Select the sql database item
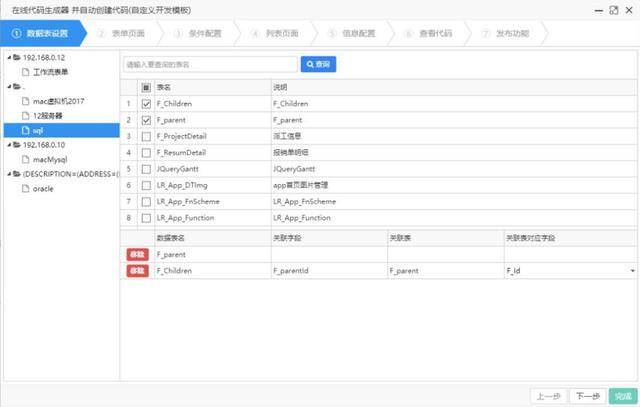The height and width of the screenshot is (407, 640). coord(61,131)
